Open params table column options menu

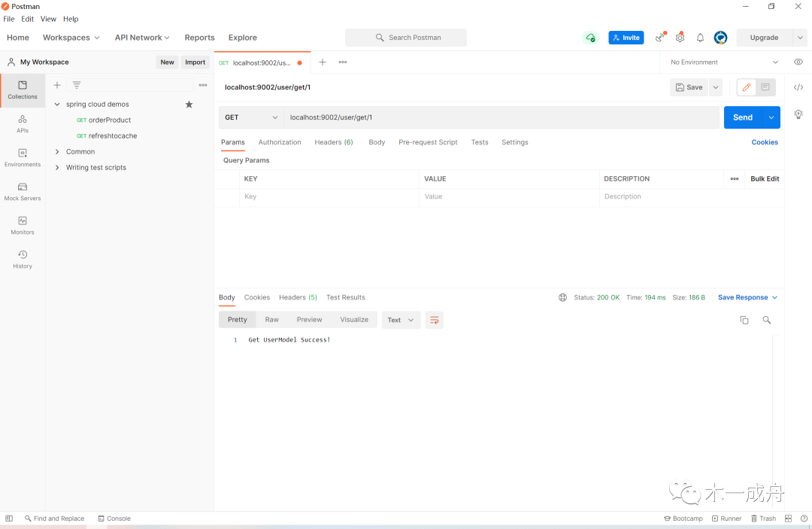735,179
